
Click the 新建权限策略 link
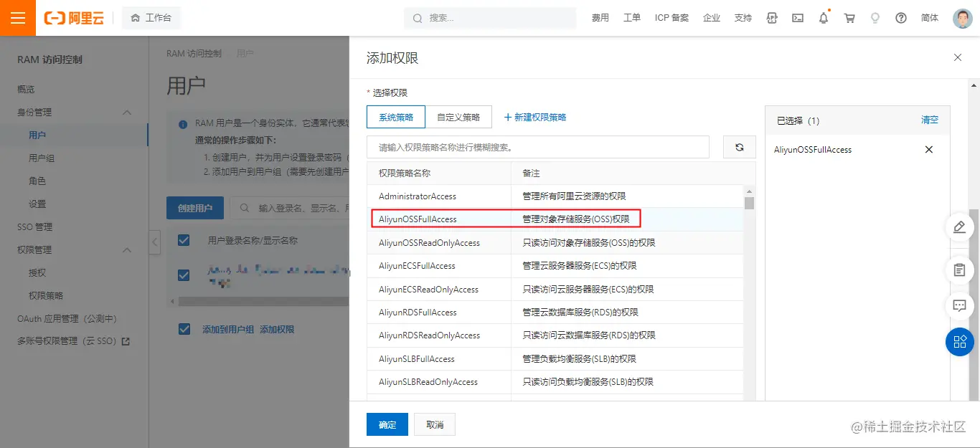(535, 117)
